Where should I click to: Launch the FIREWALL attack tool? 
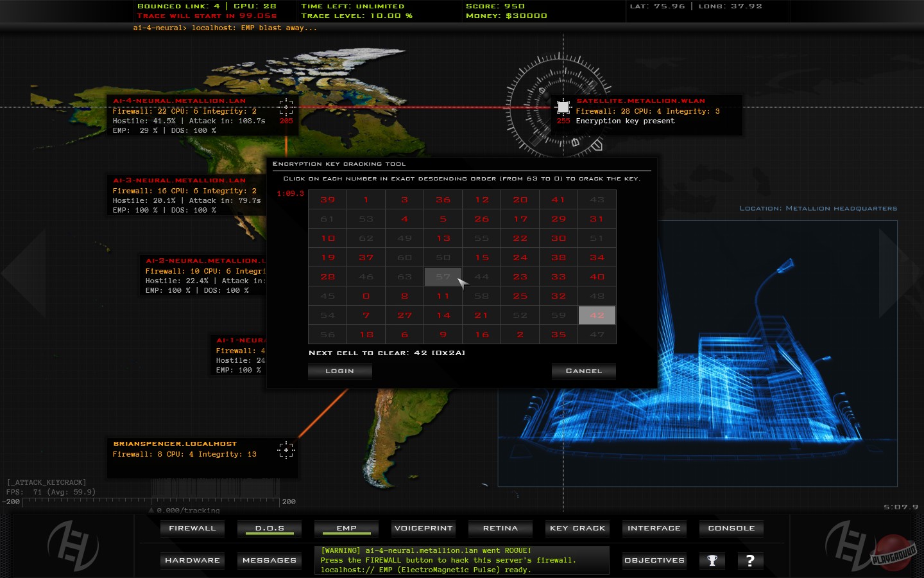[x=192, y=528]
